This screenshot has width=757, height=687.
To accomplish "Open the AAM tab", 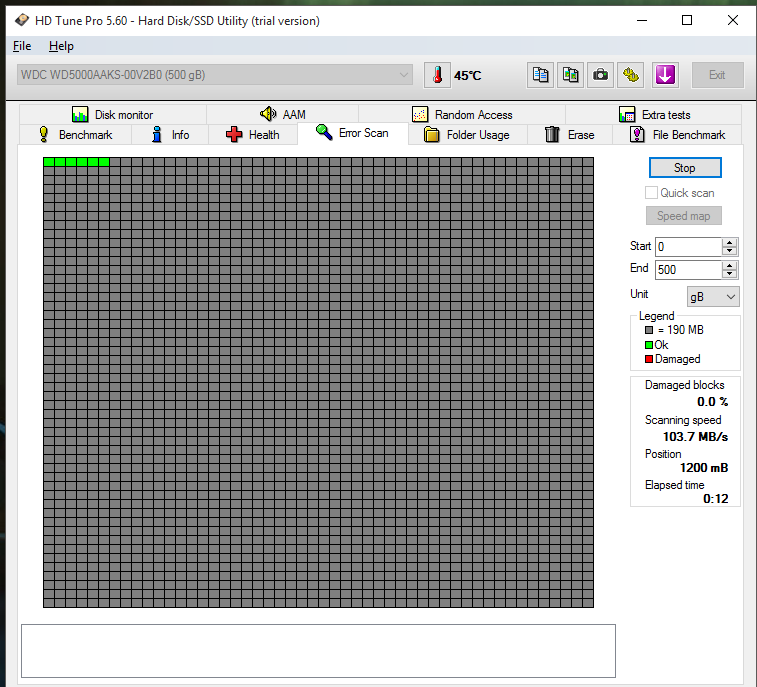I will point(282,114).
